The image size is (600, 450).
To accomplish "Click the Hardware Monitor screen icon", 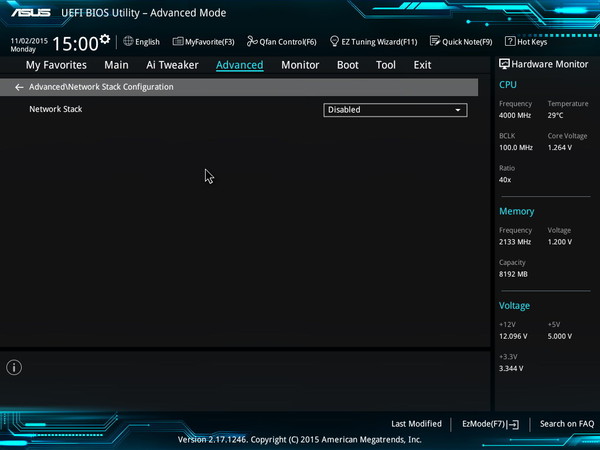I will 504,64.
